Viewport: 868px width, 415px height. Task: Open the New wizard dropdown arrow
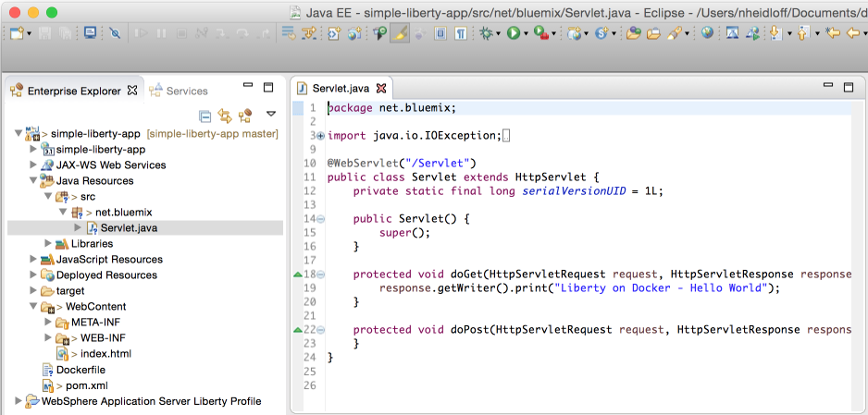pyautogui.click(x=29, y=34)
